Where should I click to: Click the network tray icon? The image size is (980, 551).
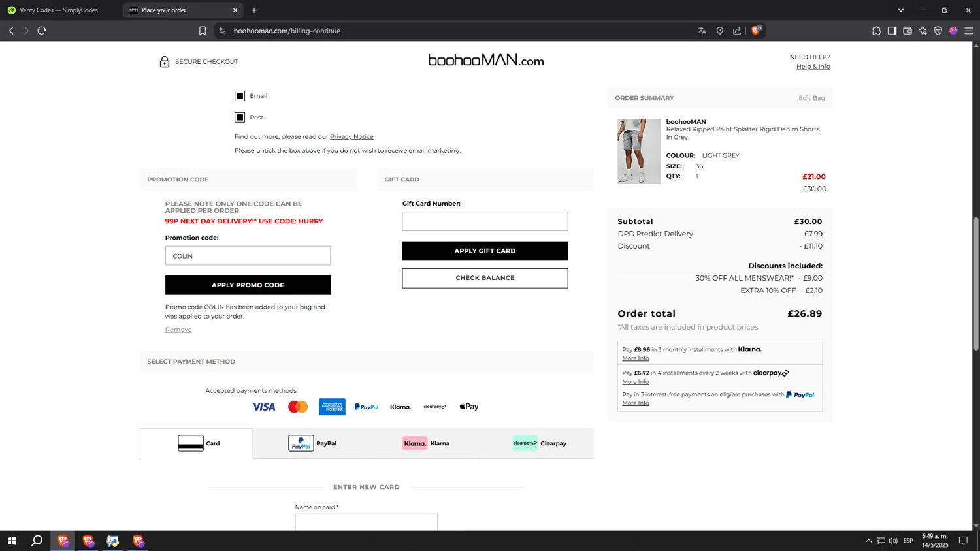click(x=881, y=541)
